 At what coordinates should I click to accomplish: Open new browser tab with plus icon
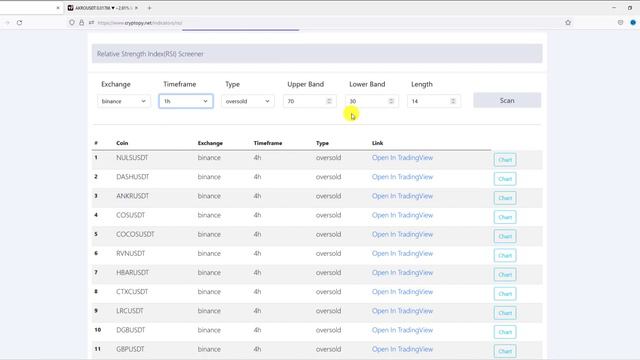[x=149, y=8]
